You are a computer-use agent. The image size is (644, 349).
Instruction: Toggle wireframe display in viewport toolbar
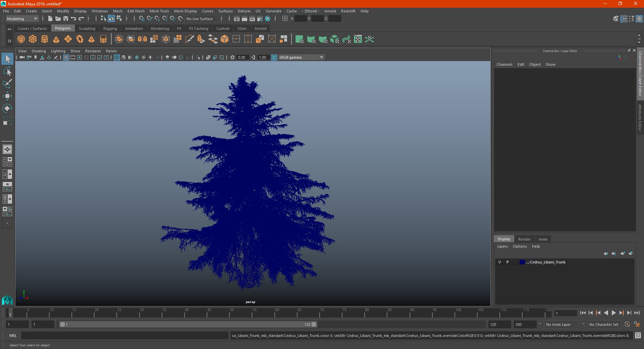click(117, 57)
